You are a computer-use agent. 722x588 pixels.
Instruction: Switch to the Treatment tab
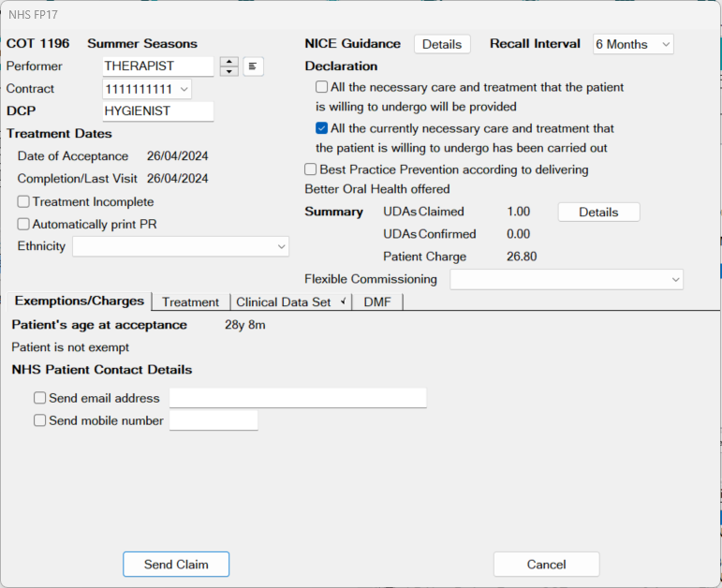pyautogui.click(x=191, y=302)
